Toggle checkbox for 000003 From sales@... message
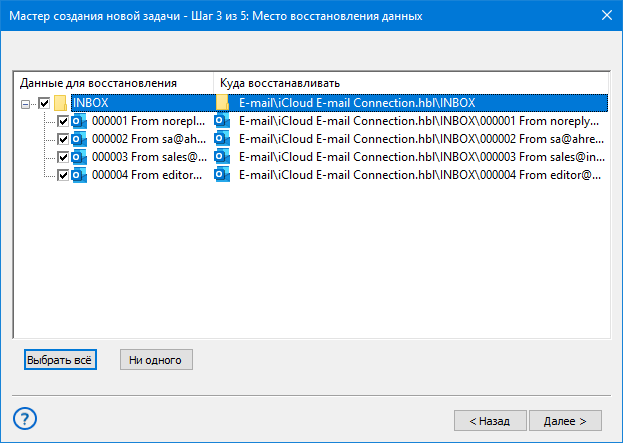The image size is (623, 443). pyautogui.click(x=63, y=157)
